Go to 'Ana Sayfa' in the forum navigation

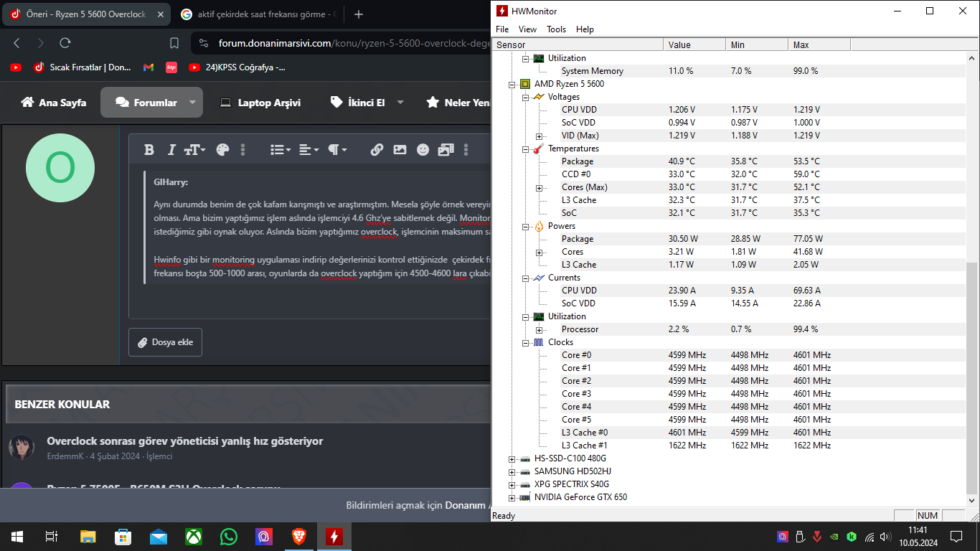pyautogui.click(x=54, y=103)
